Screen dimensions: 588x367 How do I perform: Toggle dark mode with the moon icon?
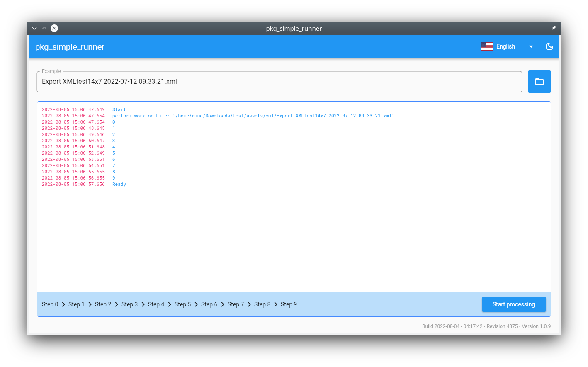[x=549, y=46]
